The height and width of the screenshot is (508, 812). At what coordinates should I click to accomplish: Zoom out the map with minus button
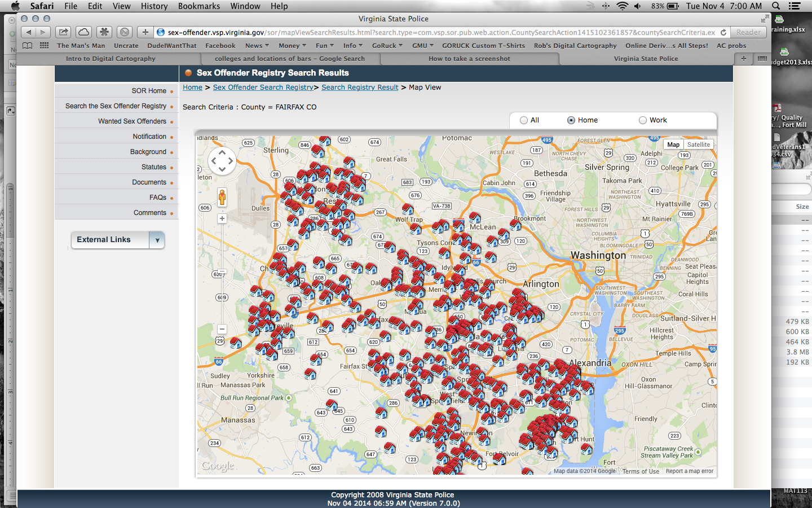pyautogui.click(x=222, y=329)
